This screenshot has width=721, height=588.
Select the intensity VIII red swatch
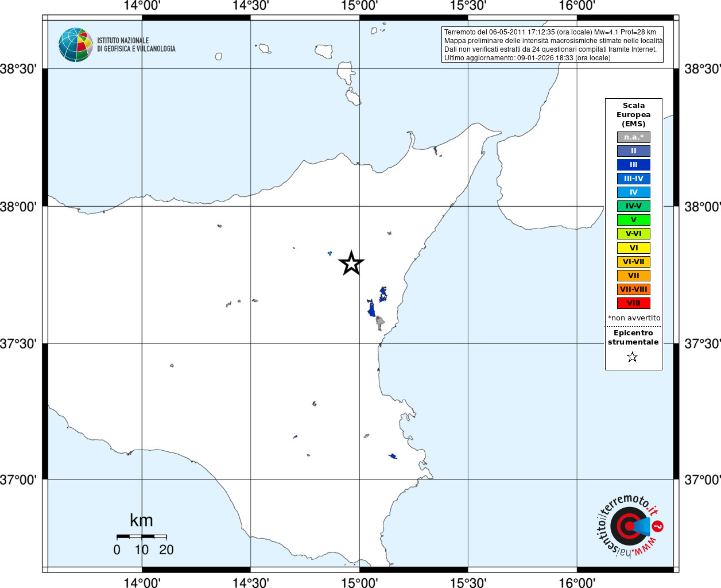[x=634, y=303]
